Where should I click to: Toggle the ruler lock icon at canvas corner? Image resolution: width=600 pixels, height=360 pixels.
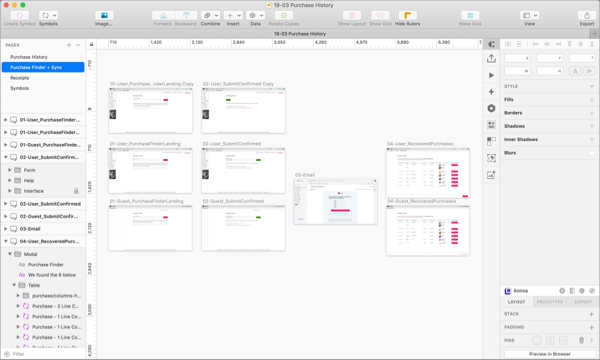[91, 44]
